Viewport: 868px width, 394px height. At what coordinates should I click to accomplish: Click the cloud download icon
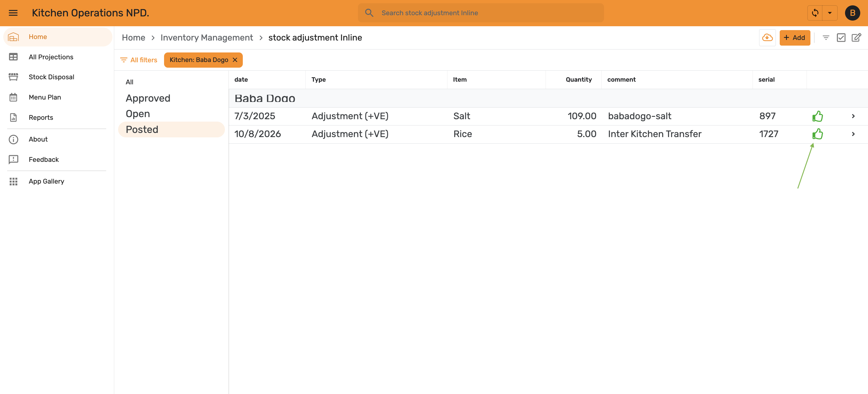[x=767, y=37]
